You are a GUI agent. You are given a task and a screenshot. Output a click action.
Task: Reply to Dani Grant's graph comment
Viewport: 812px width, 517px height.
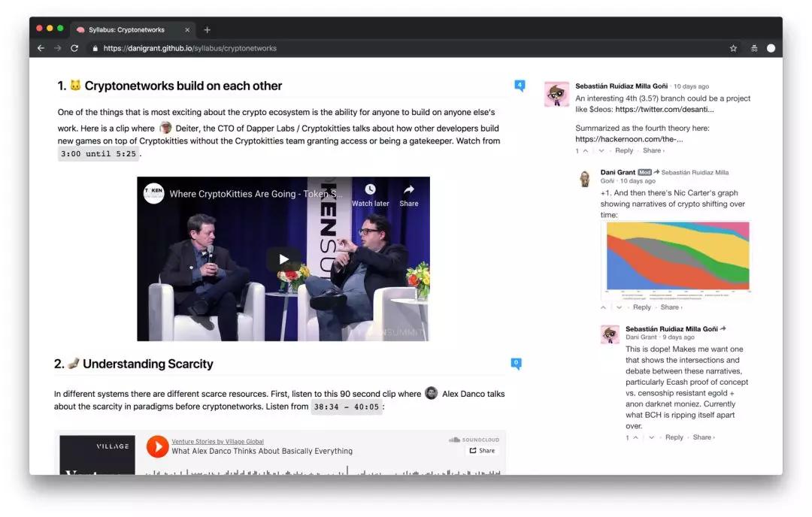pos(641,307)
